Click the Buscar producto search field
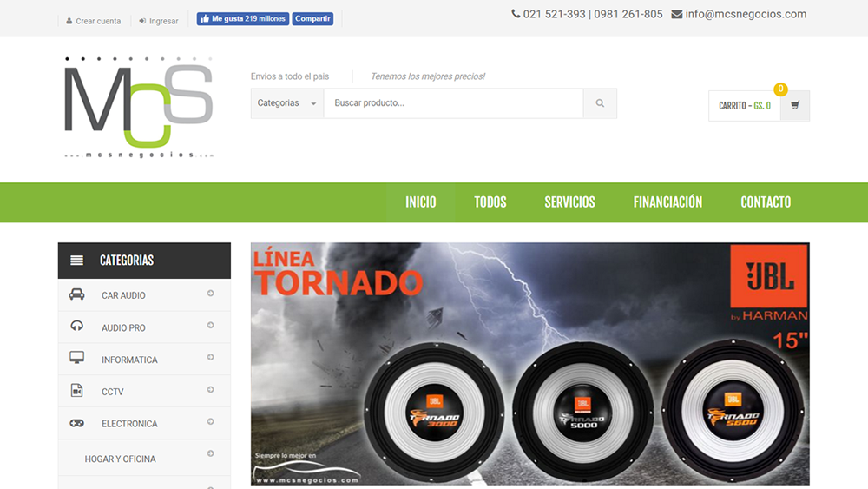This screenshot has width=868, height=489. coord(453,103)
